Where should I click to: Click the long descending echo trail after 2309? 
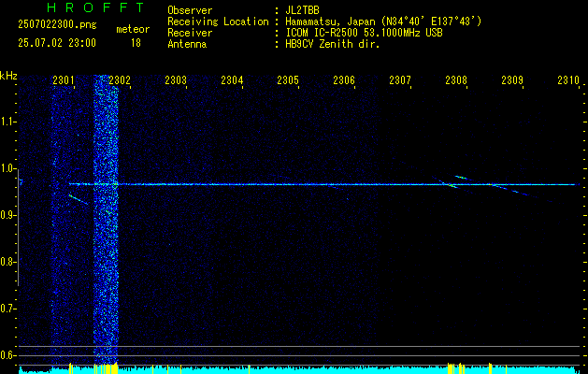[x=523, y=193]
